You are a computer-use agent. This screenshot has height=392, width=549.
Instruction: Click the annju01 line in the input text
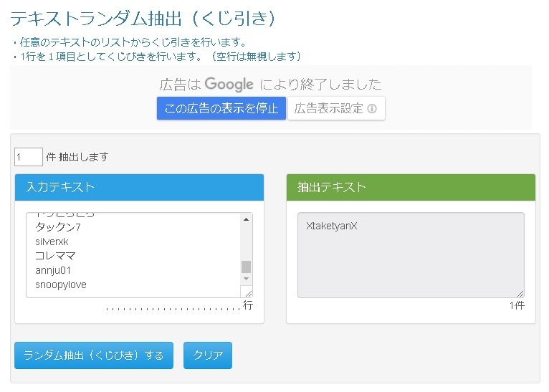[53, 270]
